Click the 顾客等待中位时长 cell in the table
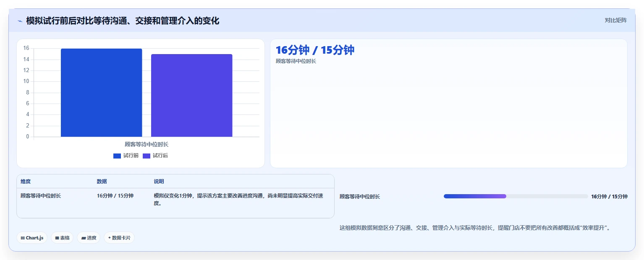The width and height of the screenshot is (644, 260). click(41, 196)
